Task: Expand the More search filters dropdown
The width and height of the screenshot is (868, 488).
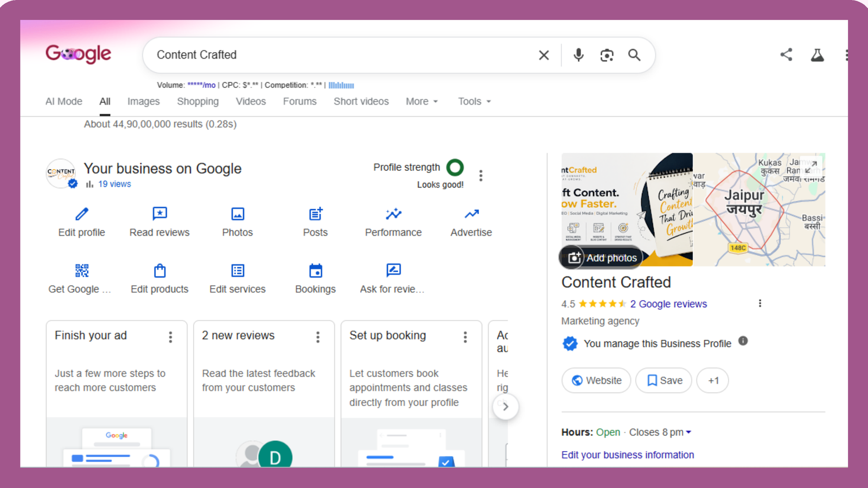Action: [x=422, y=101]
